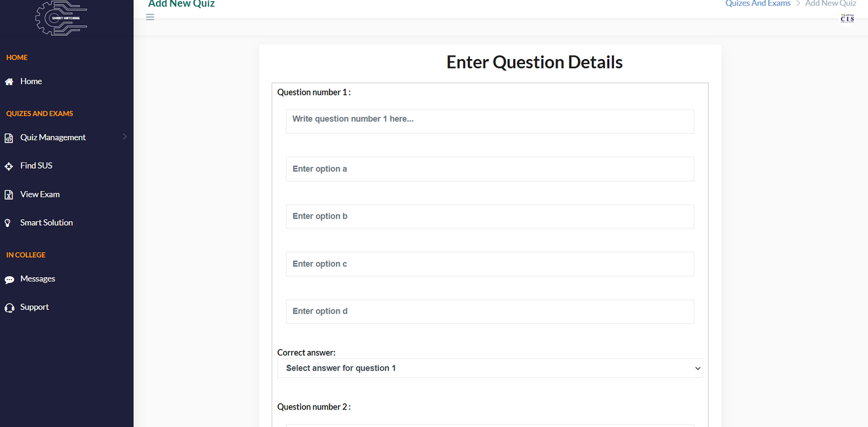Image resolution: width=868 pixels, height=427 pixels.
Task: Toggle the hamburger sidebar menu
Action: (150, 17)
